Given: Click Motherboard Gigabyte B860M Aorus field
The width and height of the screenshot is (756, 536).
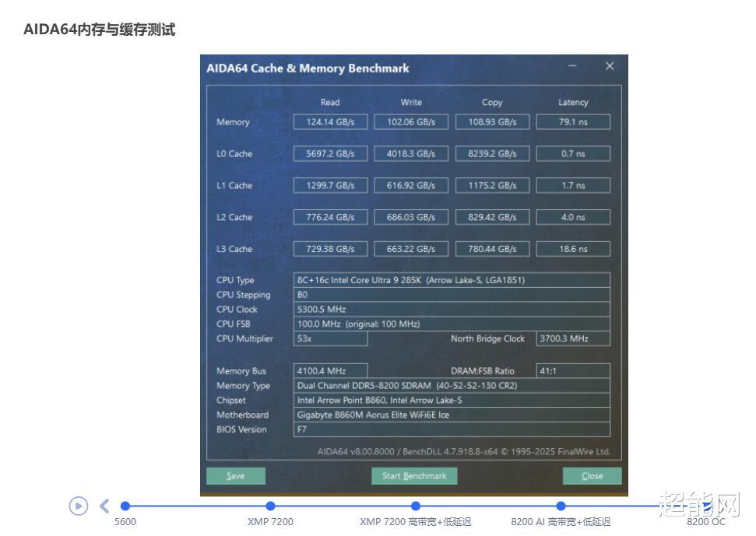Looking at the screenshot, I should click(452, 415).
